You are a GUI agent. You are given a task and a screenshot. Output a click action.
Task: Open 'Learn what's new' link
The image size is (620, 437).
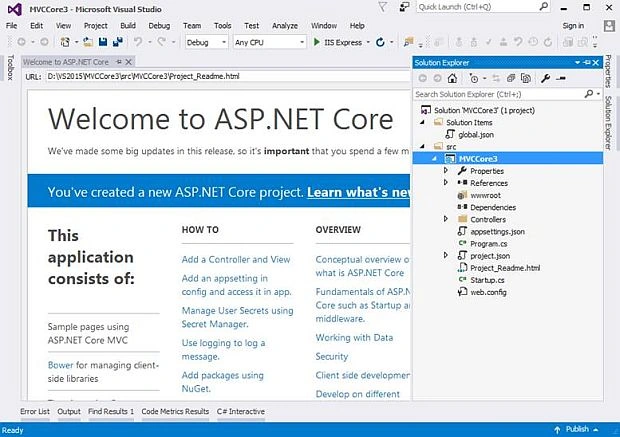coord(358,192)
